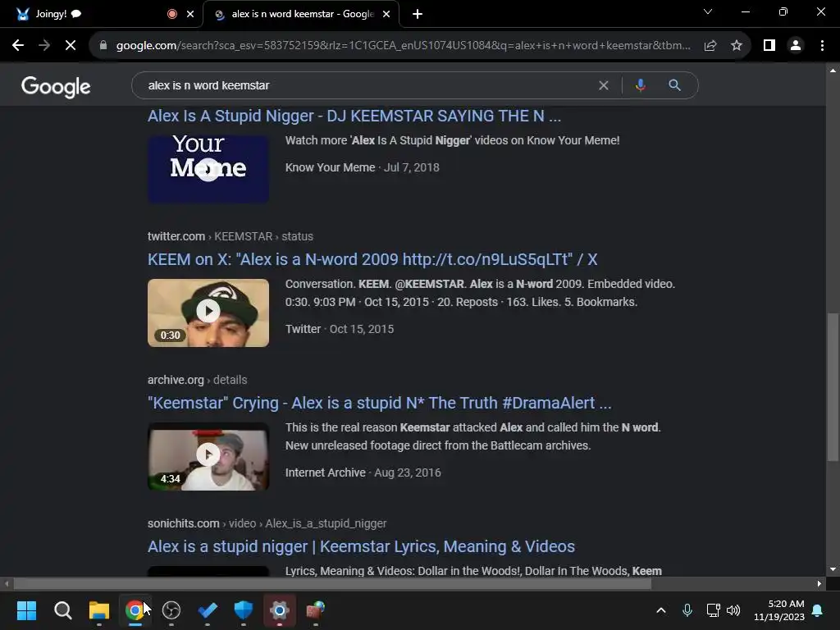
Task: Open the Chrome profile menu
Action: pos(796,46)
